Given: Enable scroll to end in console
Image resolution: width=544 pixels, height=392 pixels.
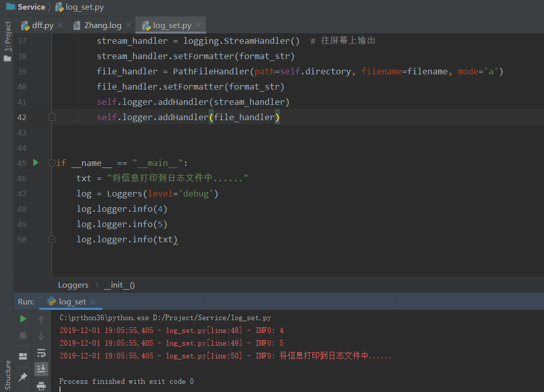Looking at the screenshot, I should click(x=41, y=369).
